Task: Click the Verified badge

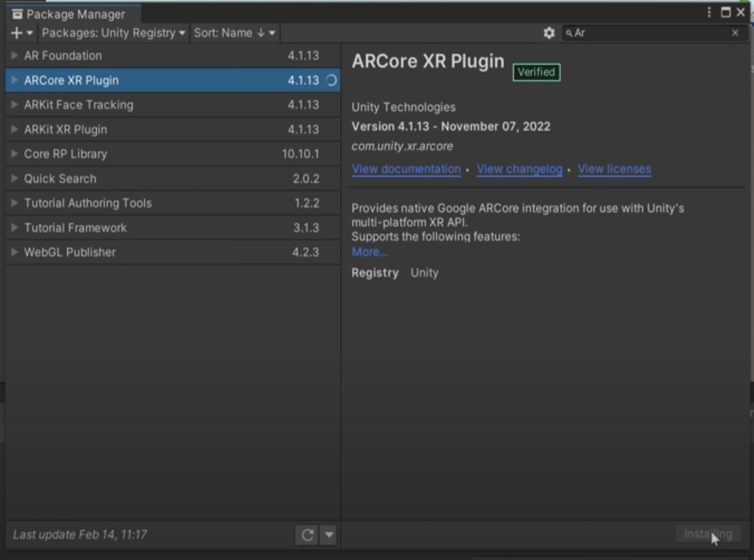Action: 536,72
